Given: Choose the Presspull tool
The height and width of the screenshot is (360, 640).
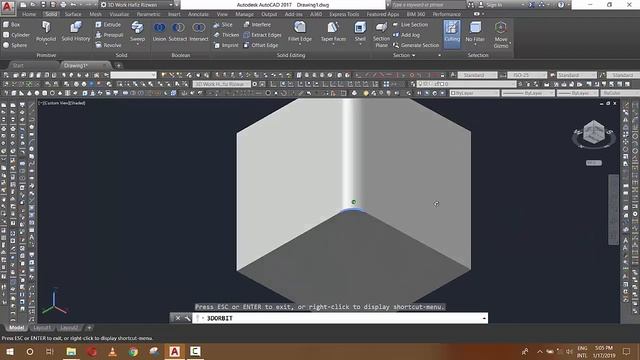Looking at the screenshot, I should (x=109, y=35).
